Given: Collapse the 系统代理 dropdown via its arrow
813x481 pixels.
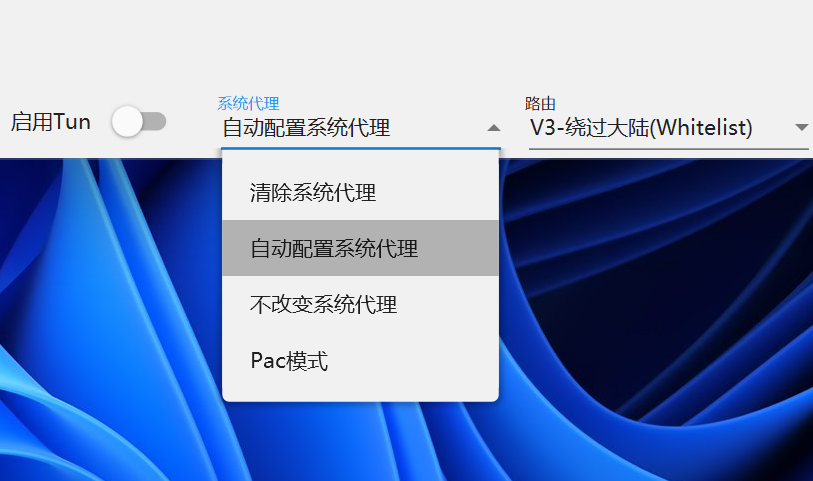Looking at the screenshot, I should pyautogui.click(x=494, y=128).
